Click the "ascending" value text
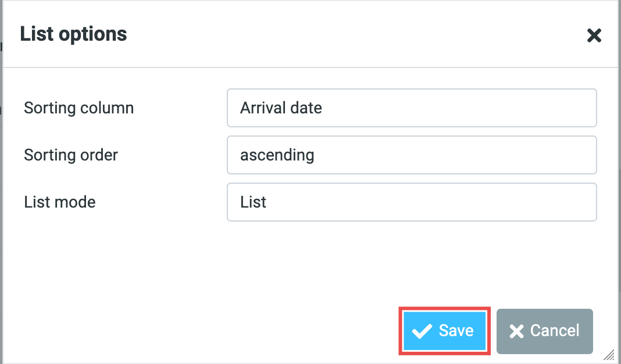The height and width of the screenshot is (364, 621). [x=277, y=155]
